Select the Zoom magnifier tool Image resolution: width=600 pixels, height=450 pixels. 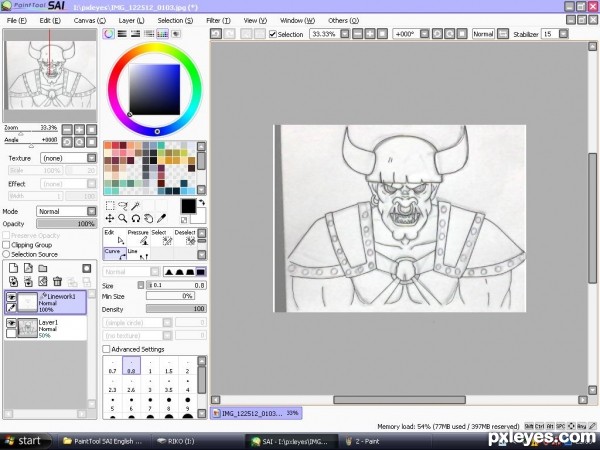[x=123, y=218]
